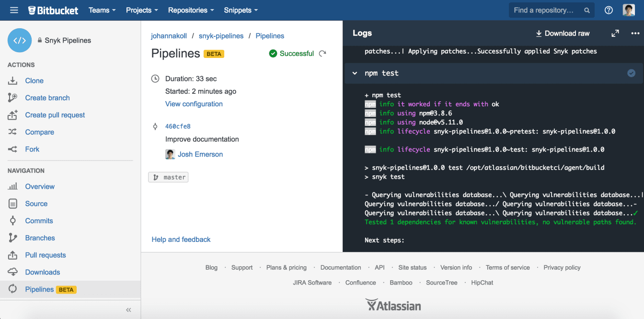Open the Privacy policy footer link
644x319 pixels.
pyautogui.click(x=562, y=268)
